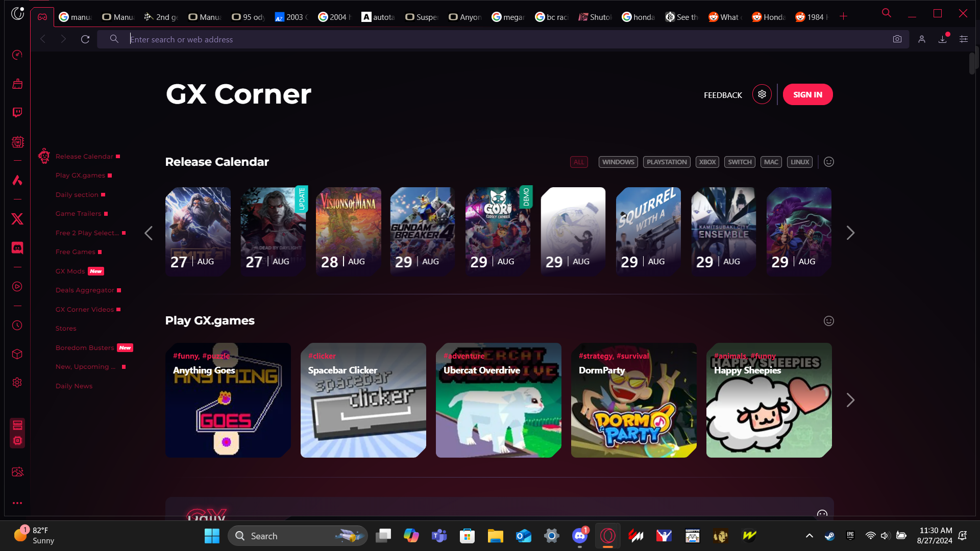This screenshot has width=980, height=551.
Task: Switch to the Shutoko browser tab
Action: coord(595,17)
